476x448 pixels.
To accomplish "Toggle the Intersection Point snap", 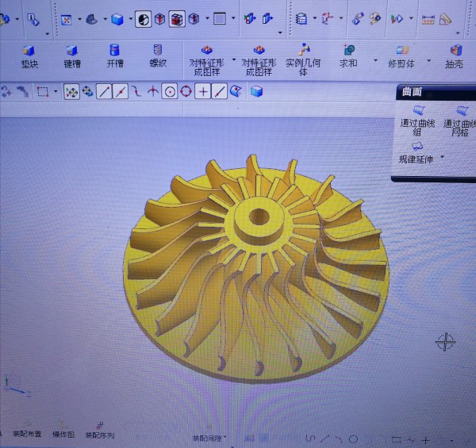I will click(153, 91).
